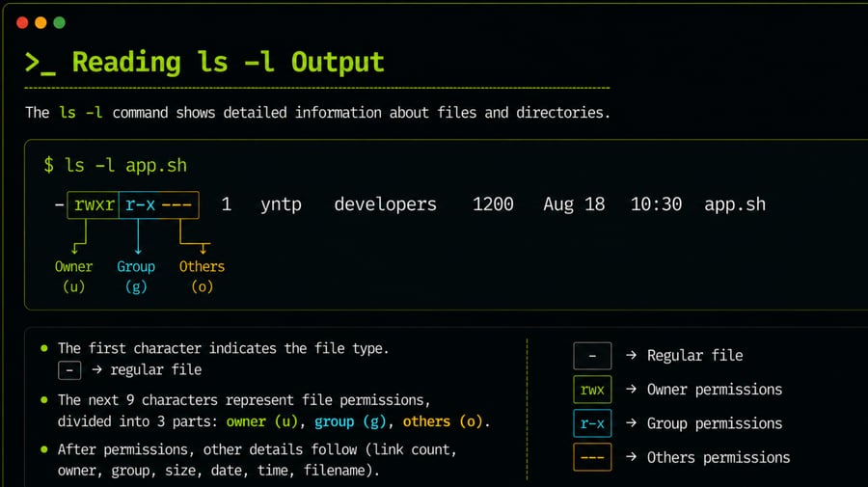Click the Group (g) label
This screenshot has height=487, width=868.
click(136, 276)
